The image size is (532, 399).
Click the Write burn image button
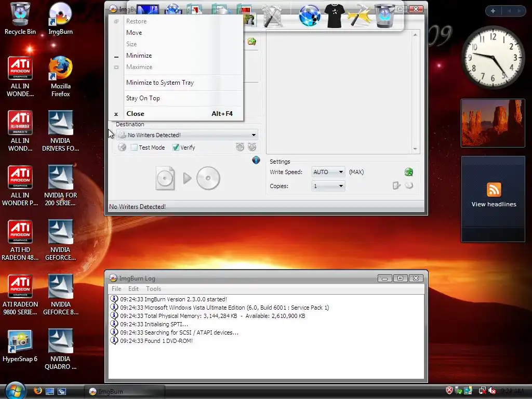coord(188,178)
